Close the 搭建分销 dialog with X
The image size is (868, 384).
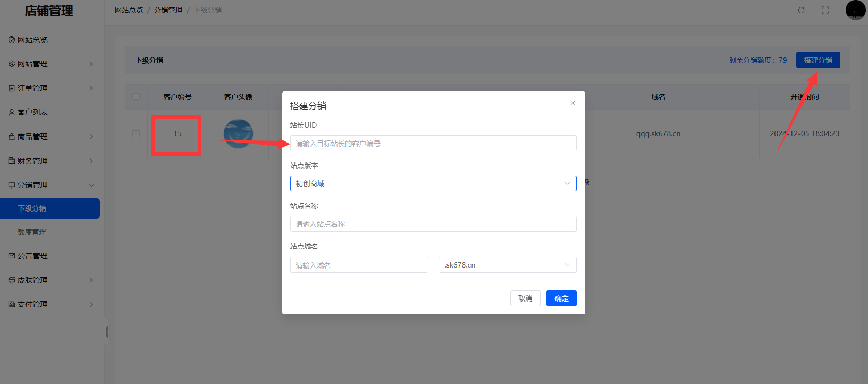pos(572,103)
